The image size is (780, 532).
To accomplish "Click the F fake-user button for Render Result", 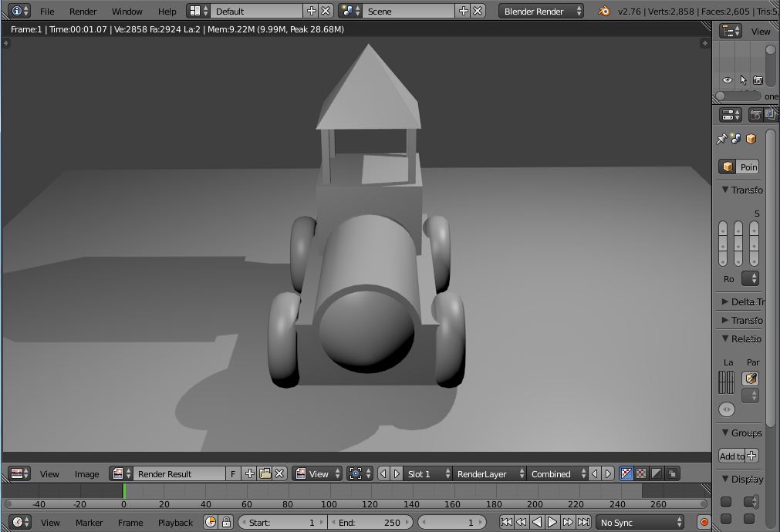I will click(x=233, y=473).
